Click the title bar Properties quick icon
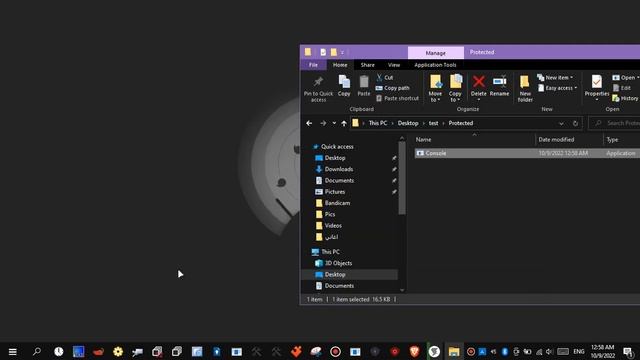The width and height of the screenshot is (640, 360). point(323,52)
